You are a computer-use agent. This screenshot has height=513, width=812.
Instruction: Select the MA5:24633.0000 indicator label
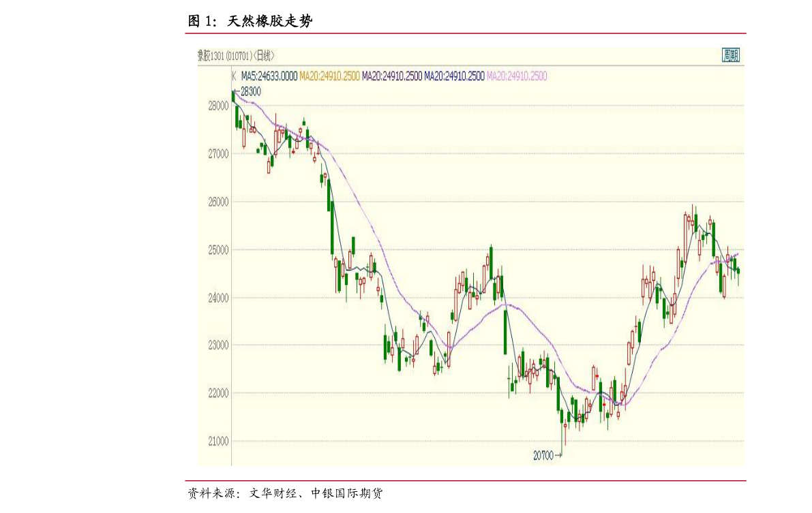pyautogui.click(x=269, y=76)
